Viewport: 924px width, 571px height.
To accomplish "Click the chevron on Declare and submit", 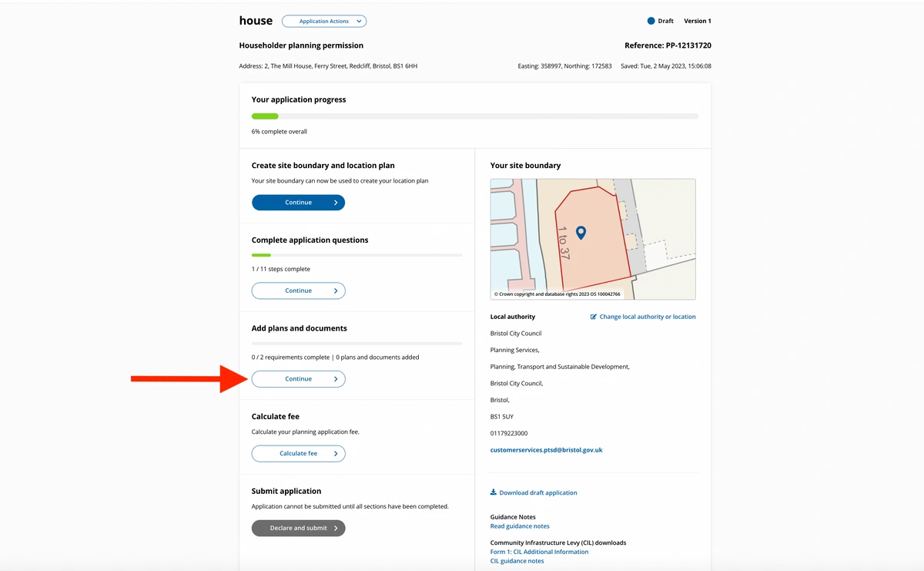I will pos(336,528).
